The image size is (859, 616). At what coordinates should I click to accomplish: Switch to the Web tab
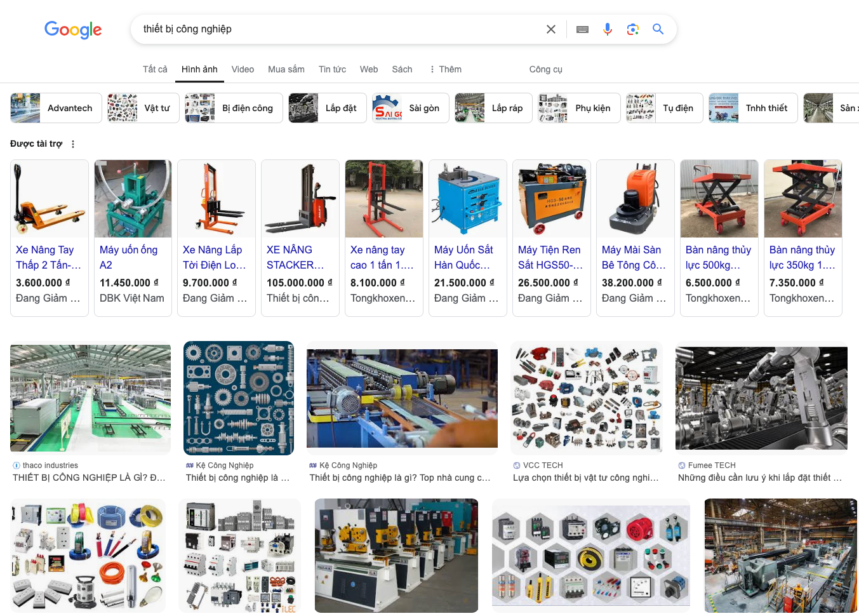pos(369,69)
